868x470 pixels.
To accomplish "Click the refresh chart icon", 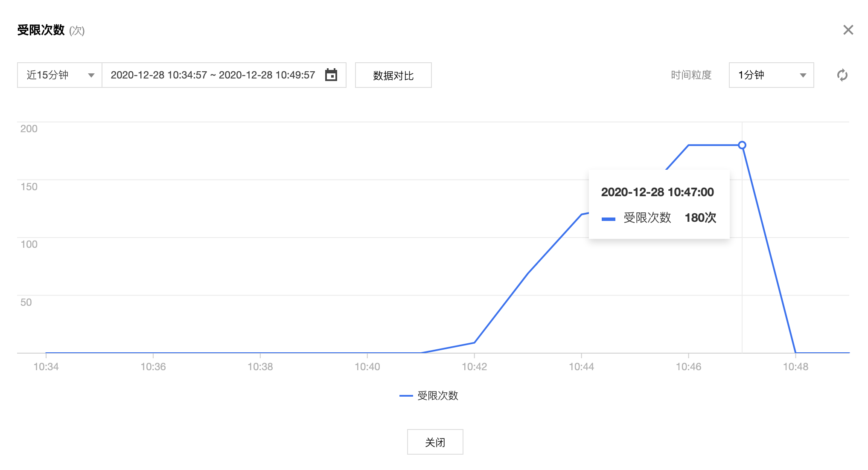I will (x=842, y=75).
